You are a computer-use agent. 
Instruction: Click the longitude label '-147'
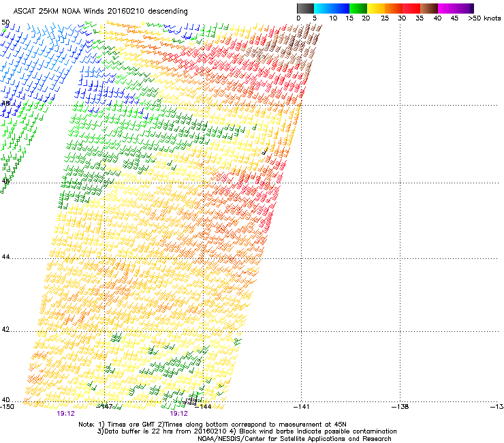[x=105, y=407]
